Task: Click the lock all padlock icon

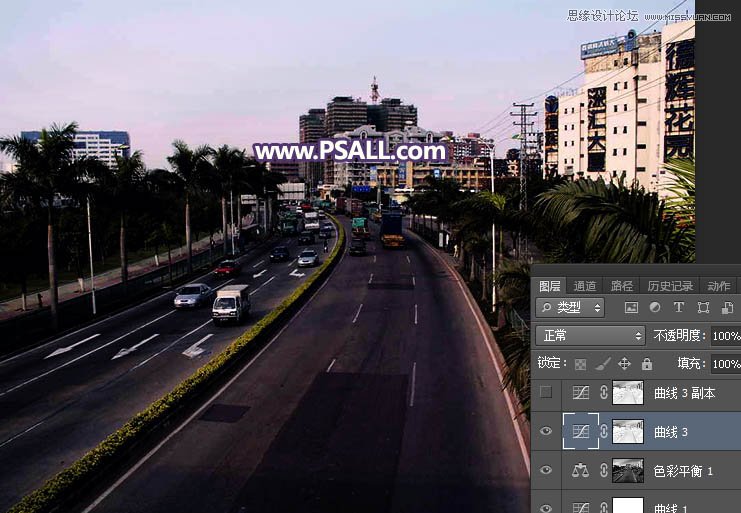Action: click(x=646, y=364)
